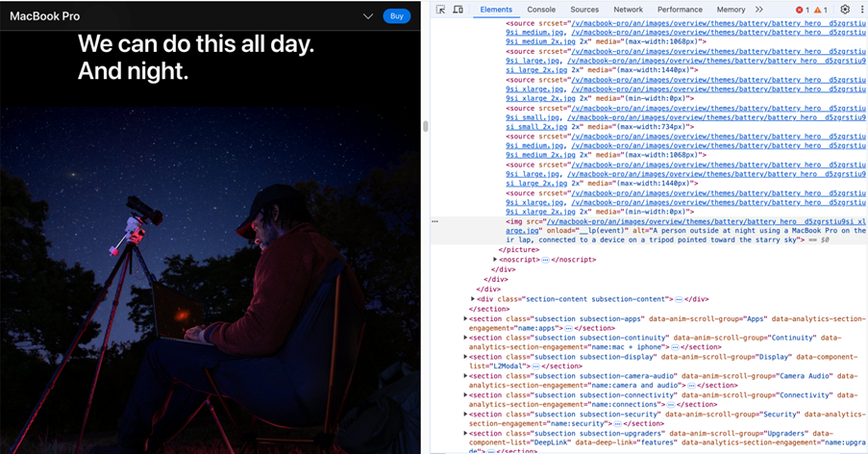Show more DevTools tabs with the double chevron
This screenshot has width=868, height=454.
tap(759, 10)
